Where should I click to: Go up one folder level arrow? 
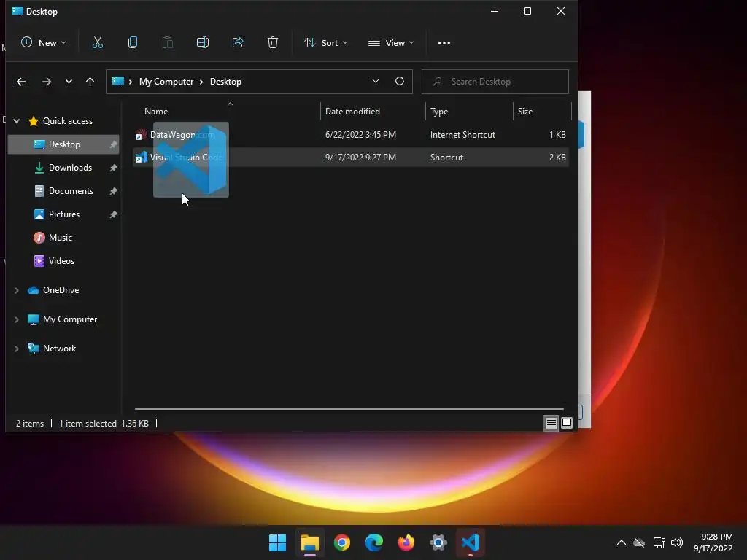pyautogui.click(x=90, y=82)
